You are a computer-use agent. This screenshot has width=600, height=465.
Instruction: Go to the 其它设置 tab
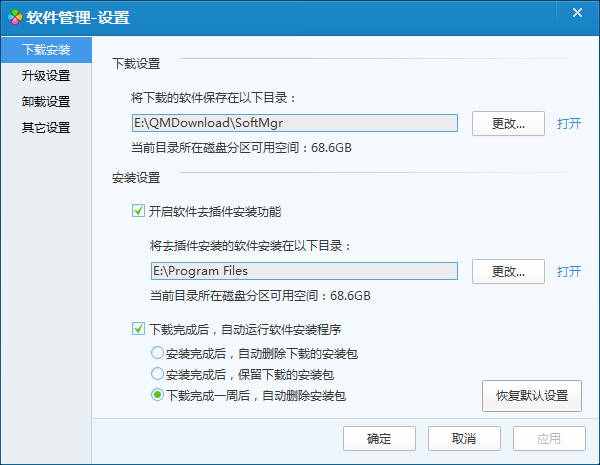click(x=46, y=127)
